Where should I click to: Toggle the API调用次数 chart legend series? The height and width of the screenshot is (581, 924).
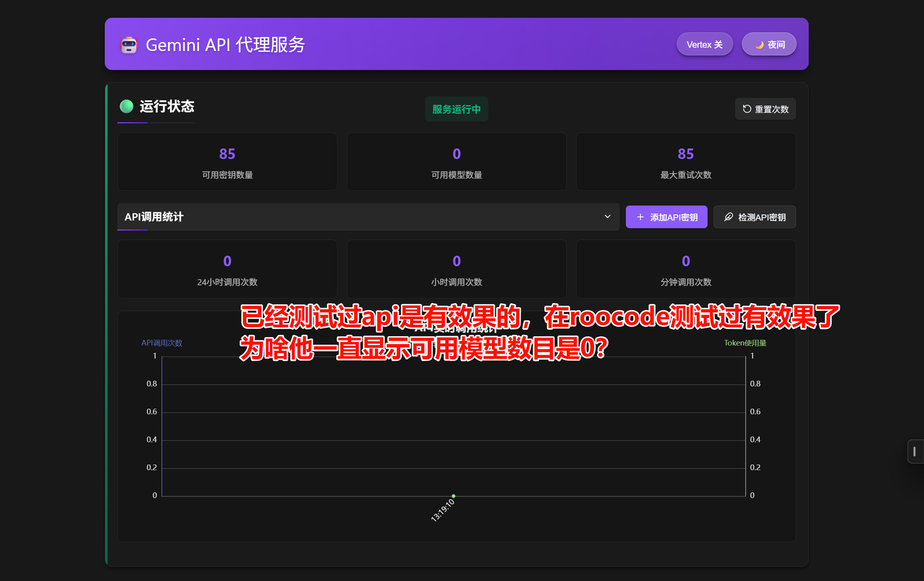coord(162,343)
